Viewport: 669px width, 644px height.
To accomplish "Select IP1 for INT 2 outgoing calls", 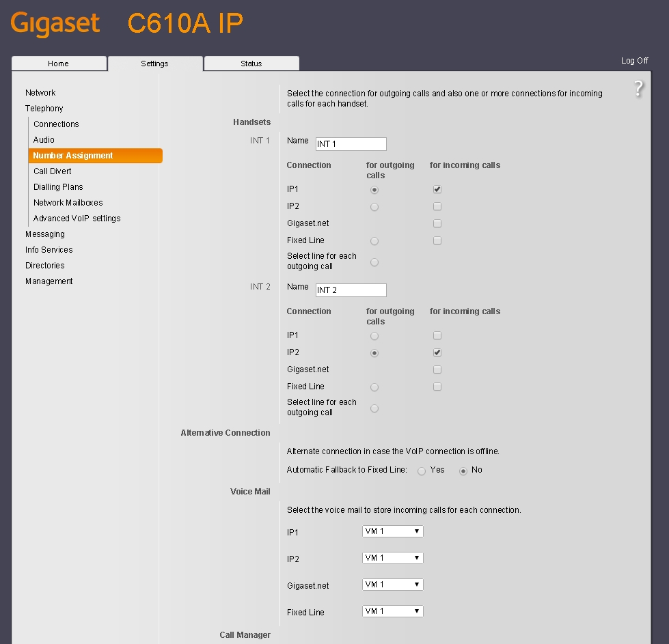I will point(374,336).
